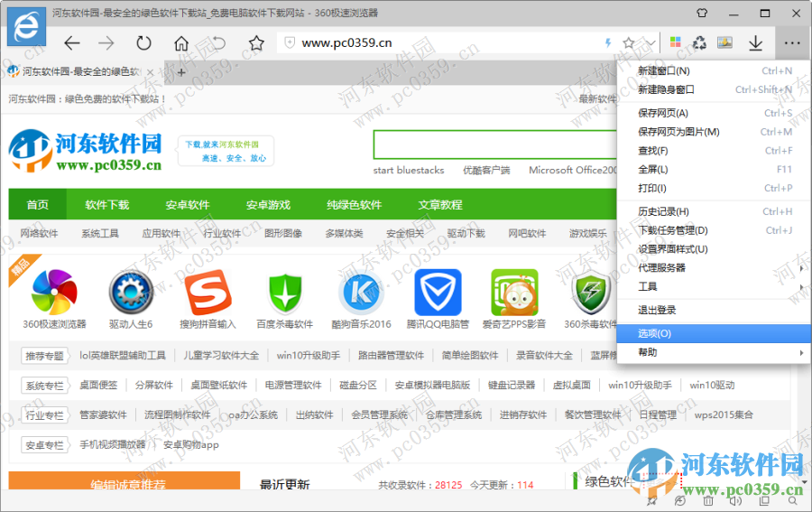Click the recycle extension icon
Screen dimensions: 812x512
699,42
